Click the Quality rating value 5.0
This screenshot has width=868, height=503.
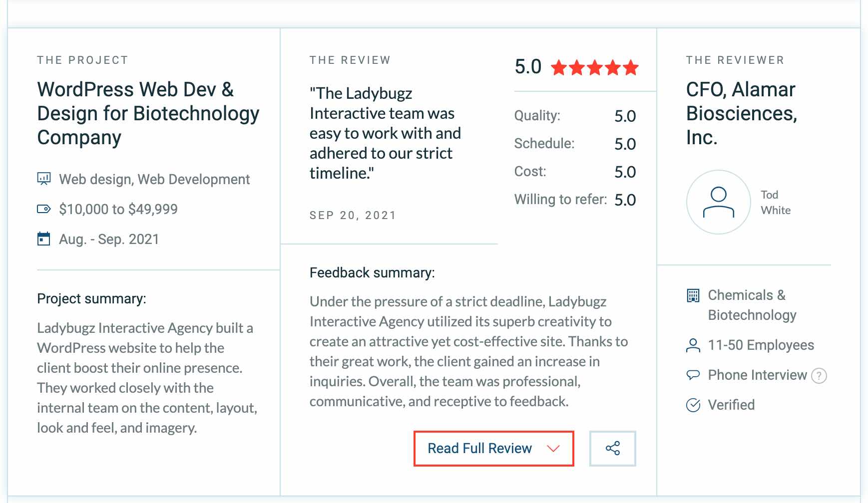(626, 116)
